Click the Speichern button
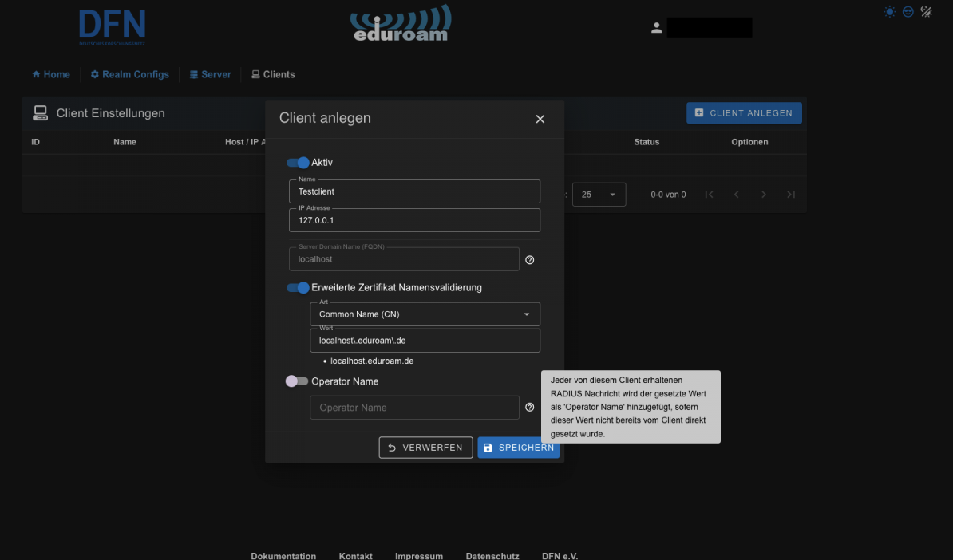953x560 pixels. pos(518,448)
